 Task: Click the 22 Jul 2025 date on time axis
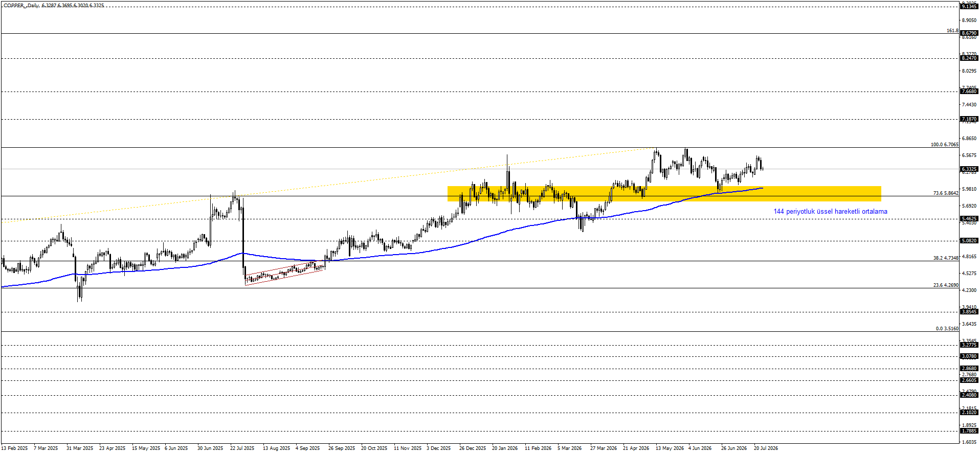[242, 448]
